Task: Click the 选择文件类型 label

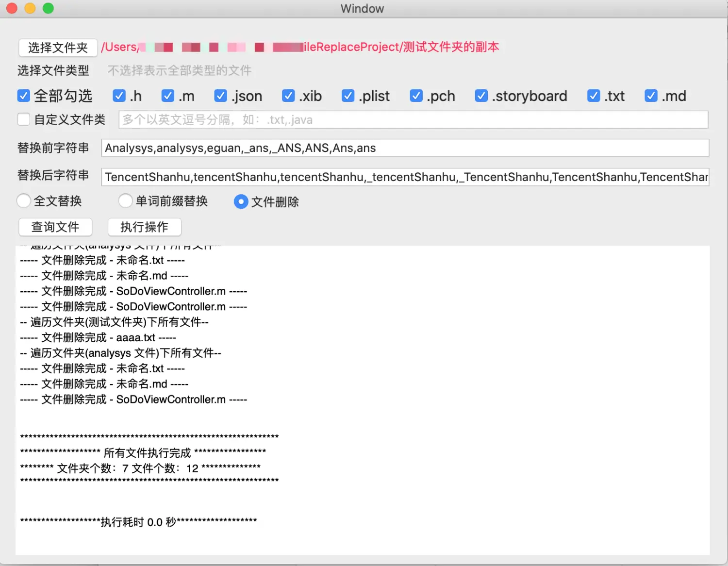Action: 53,71
